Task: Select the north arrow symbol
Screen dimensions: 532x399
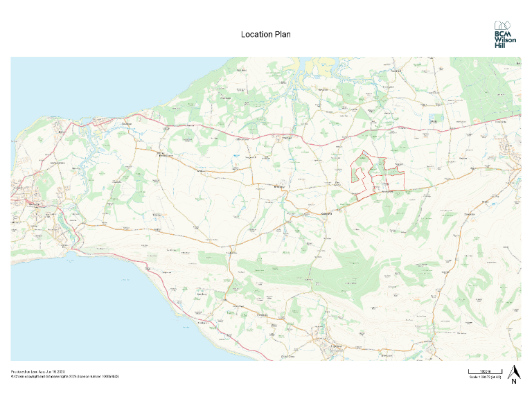Action: (513, 371)
